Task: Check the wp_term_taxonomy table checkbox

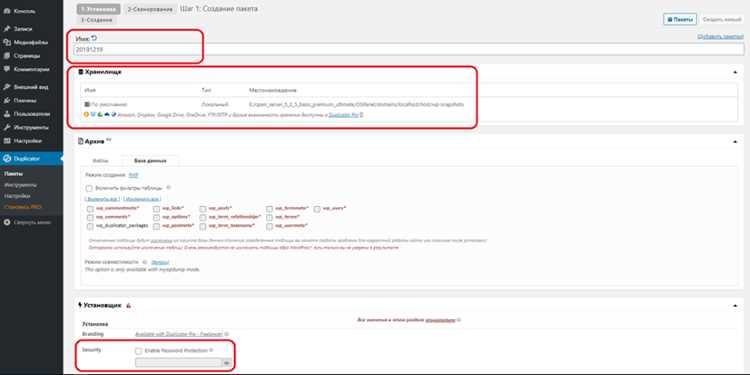Action: [203, 225]
